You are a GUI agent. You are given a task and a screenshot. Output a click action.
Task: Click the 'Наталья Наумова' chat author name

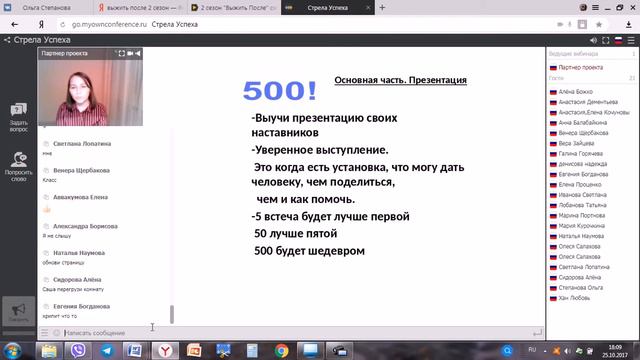79,253
